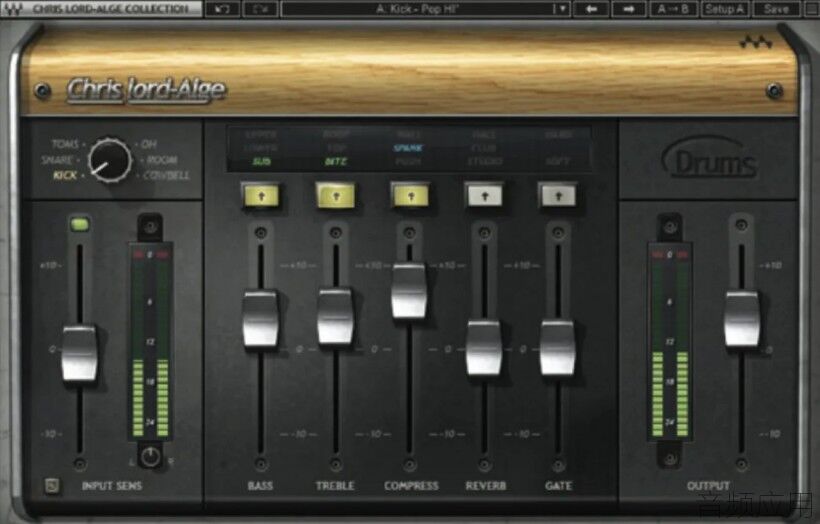The height and width of the screenshot is (524, 820).
Task: Click the TREBLE label under its fader
Action: 335,486
